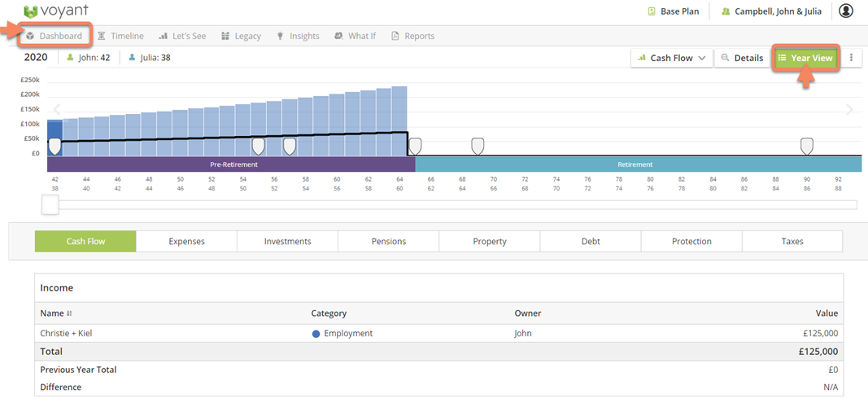
Task: Switch to the Expenses tab
Action: [x=186, y=242]
